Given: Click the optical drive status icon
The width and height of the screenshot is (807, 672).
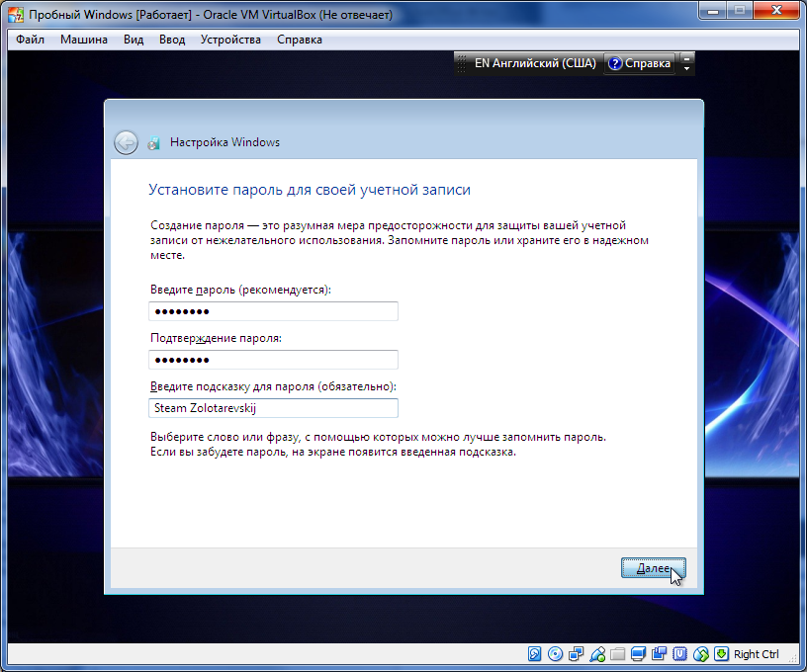Looking at the screenshot, I should [x=555, y=654].
